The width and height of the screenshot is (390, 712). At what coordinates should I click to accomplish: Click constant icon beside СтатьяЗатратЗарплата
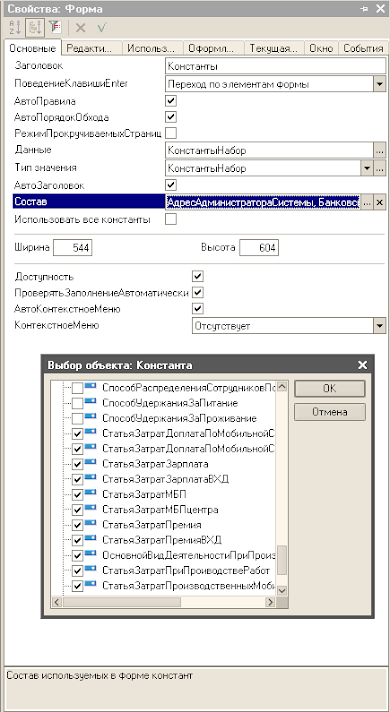(x=90, y=462)
